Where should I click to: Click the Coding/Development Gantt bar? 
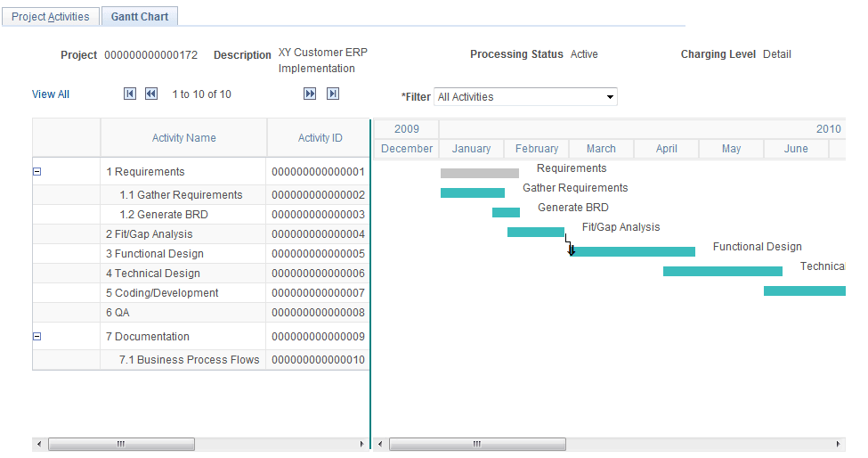pos(804,290)
